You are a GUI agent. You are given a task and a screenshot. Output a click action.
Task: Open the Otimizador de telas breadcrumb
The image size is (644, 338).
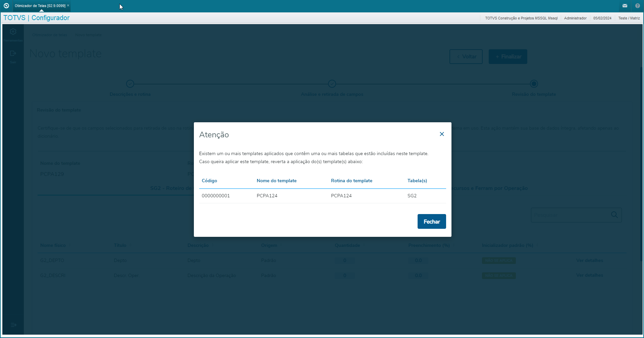coord(50,35)
